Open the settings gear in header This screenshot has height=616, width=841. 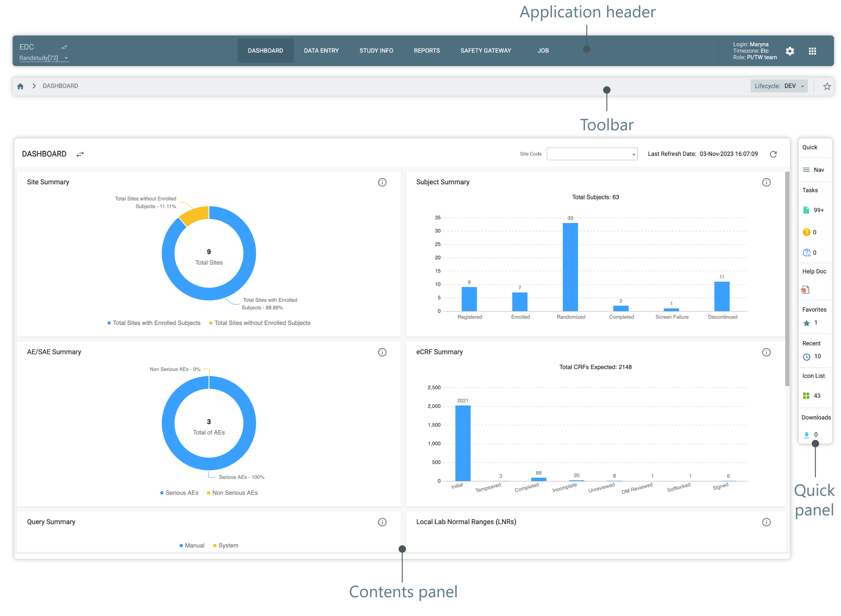tap(790, 51)
